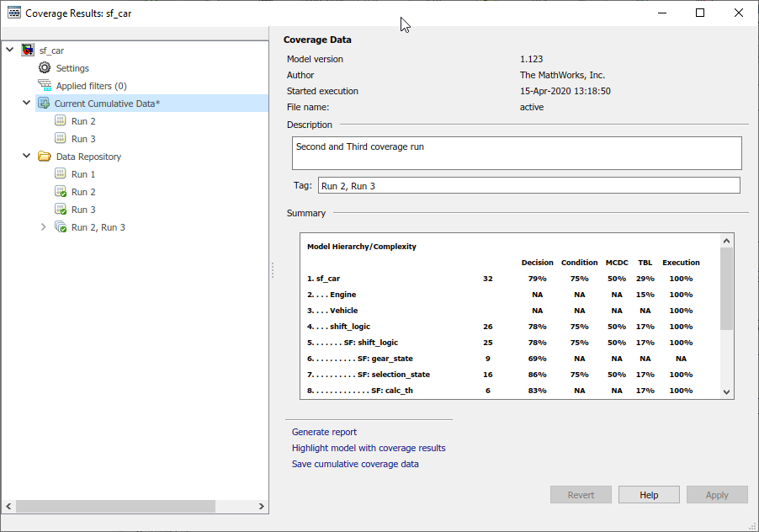Collapse the sf_car tree node
759x532 pixels.
click(9, 50)
